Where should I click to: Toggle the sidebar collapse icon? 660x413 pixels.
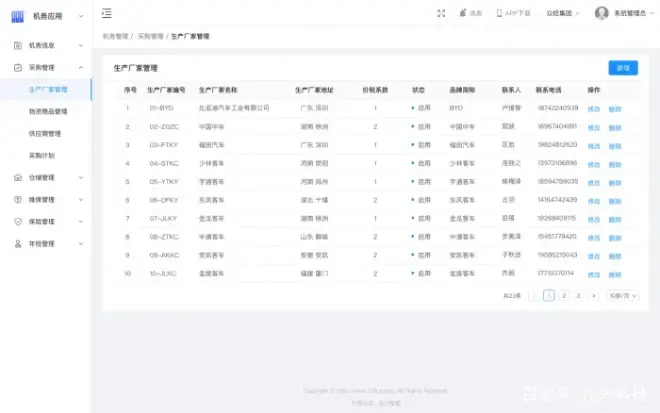[107, 13]
